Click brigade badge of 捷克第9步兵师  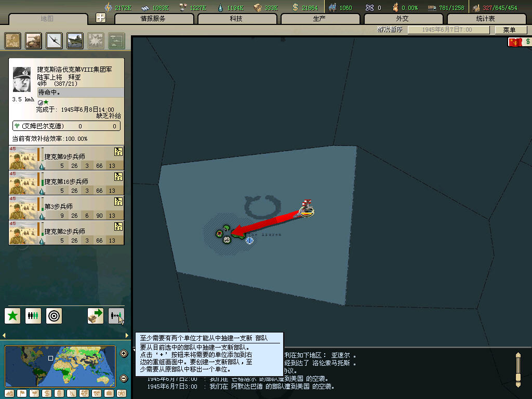click(x=118, y=152)
